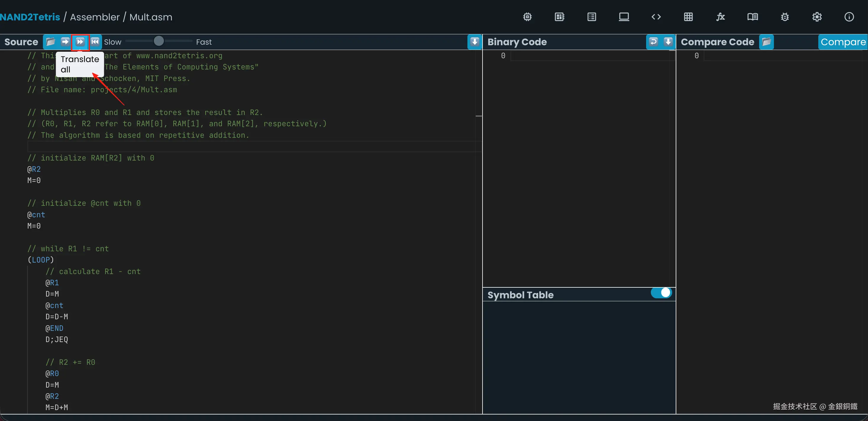868x421 pixels.
Task: Open the fx function icon in header
Action: coord(720,17)
